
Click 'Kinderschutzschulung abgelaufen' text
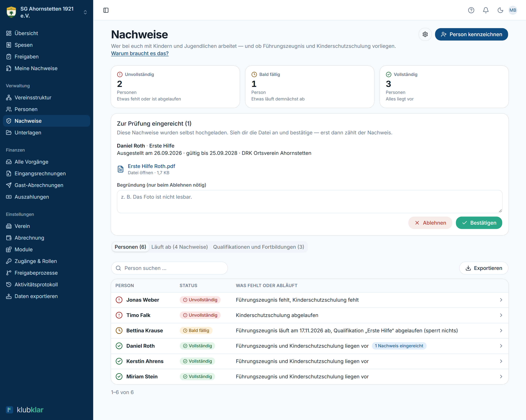277,315
